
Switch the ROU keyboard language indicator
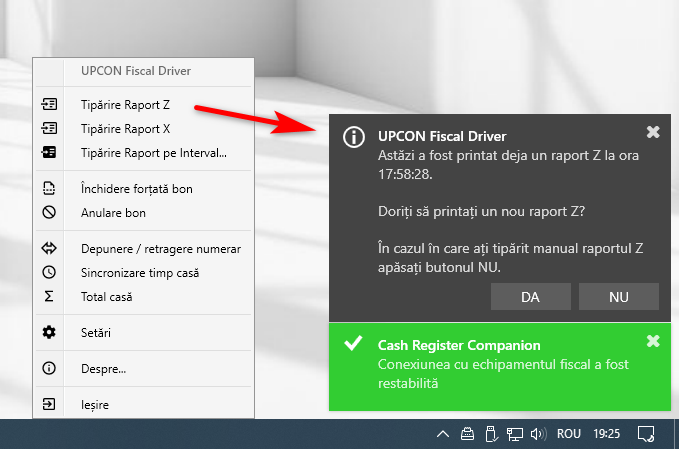click(x=569, y=433)
